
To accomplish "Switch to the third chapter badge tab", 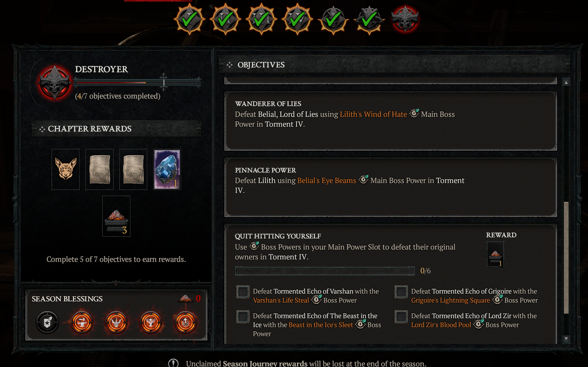I will [261, 20].
